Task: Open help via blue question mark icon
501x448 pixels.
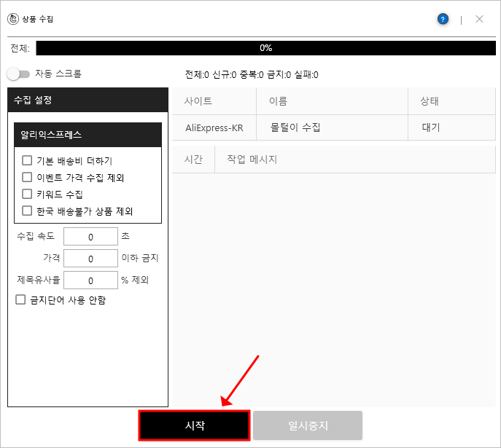Action: [443, 19]
